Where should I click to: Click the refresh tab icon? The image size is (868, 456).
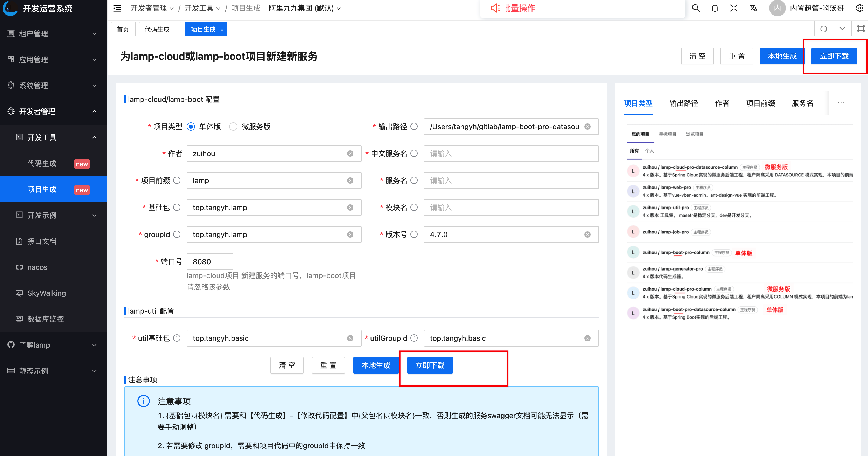(823, 29)
